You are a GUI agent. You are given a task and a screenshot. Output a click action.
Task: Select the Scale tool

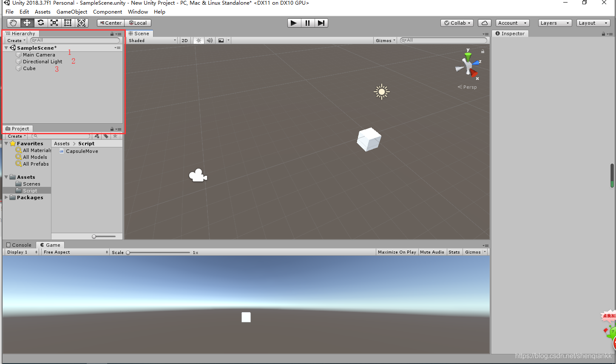pos(54,23)
